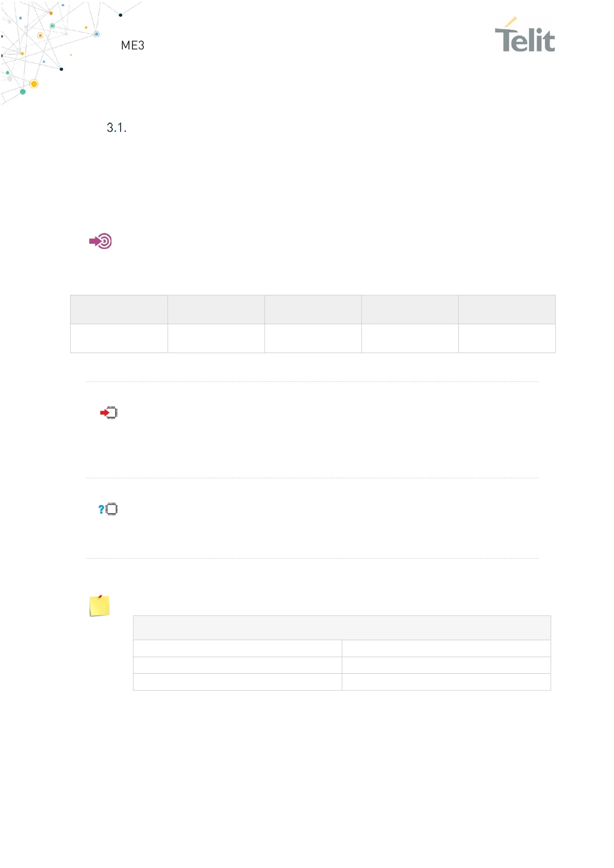Click the gray header row of the note table
The image size is (614, 868).
[342, 628]
